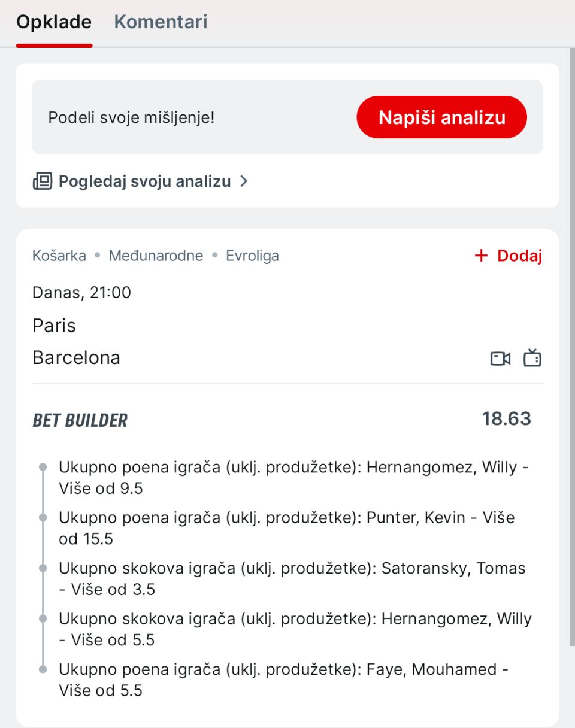
Task: Select the Faye, Mouhamed points selection
Action: click(283, 680)
